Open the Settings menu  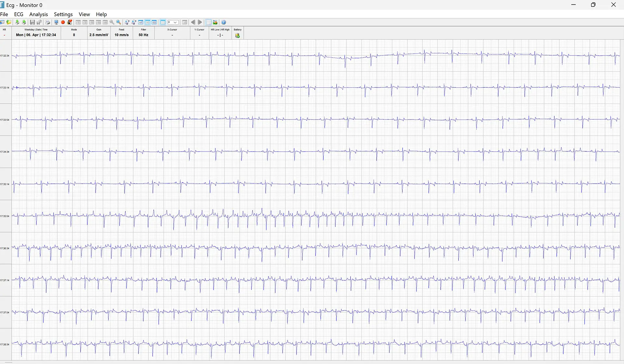pyautogui.click(x=63, y=14)
